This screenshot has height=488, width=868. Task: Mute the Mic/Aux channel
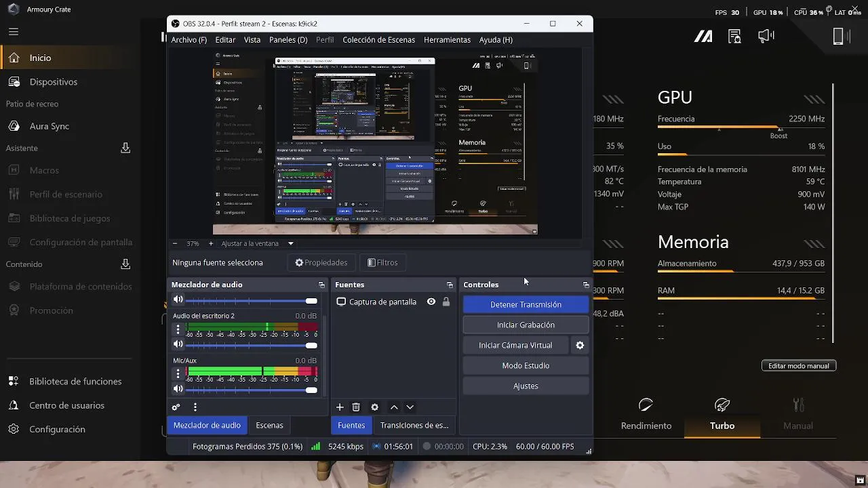178,389
